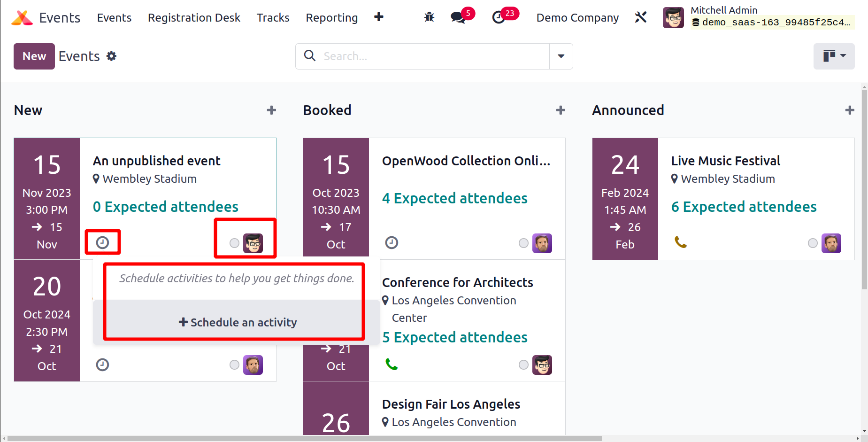Open the developer tools wrench icon
The image size is (868, 442).
(641, 17)
